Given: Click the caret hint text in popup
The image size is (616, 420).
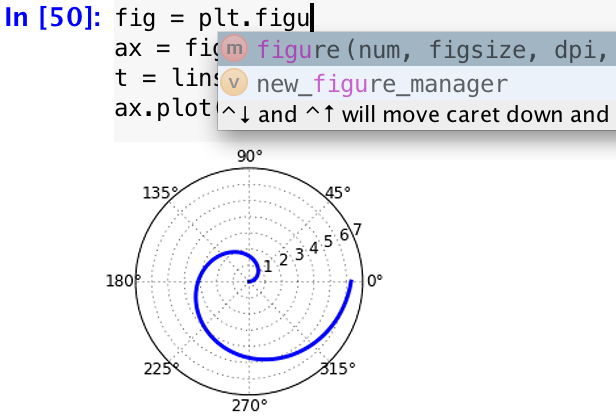Looking at the screenshot, I should pyautogui.click(x=417, y=115).
